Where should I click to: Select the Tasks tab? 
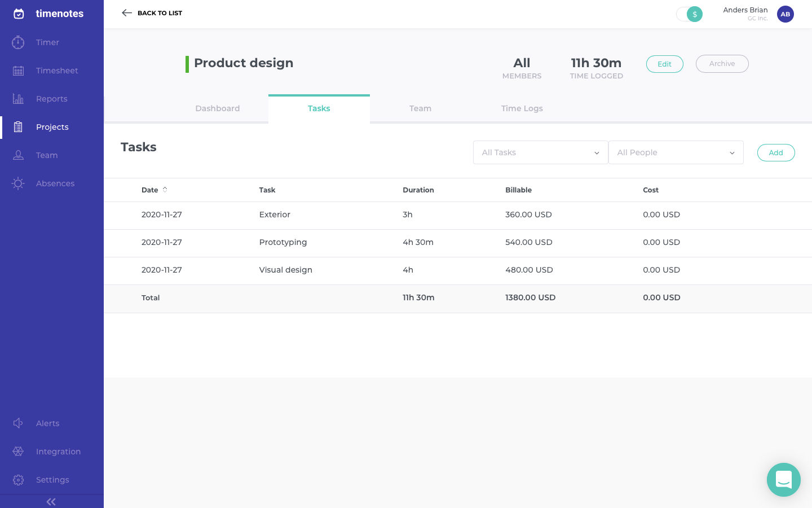pos(319,108)
